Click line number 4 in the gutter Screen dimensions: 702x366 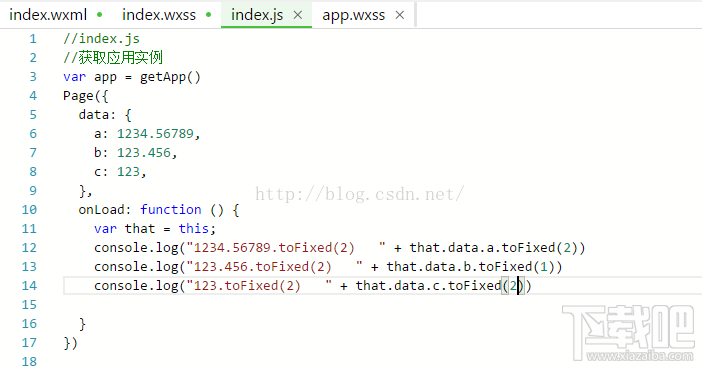click(33, 96)
